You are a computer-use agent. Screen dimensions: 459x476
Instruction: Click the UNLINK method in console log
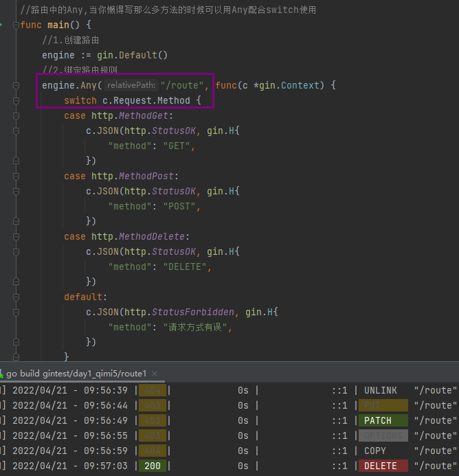(380, 390)
